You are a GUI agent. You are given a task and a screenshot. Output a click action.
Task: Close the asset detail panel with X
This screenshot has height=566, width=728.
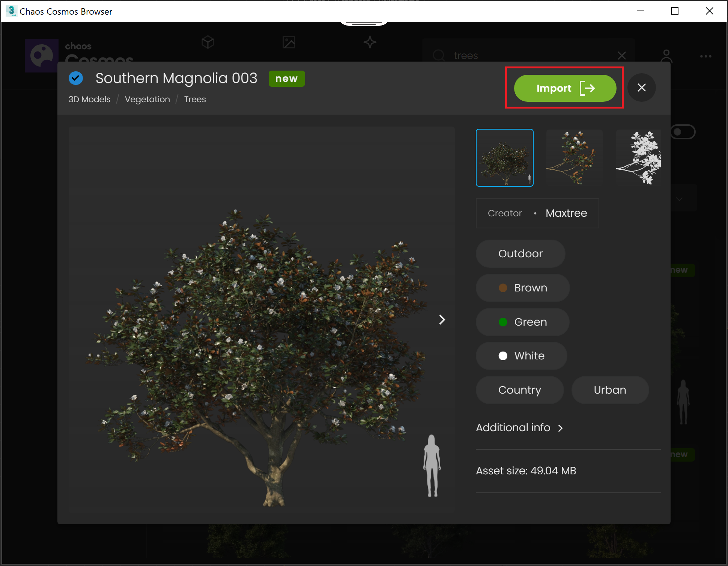point(642,88)
